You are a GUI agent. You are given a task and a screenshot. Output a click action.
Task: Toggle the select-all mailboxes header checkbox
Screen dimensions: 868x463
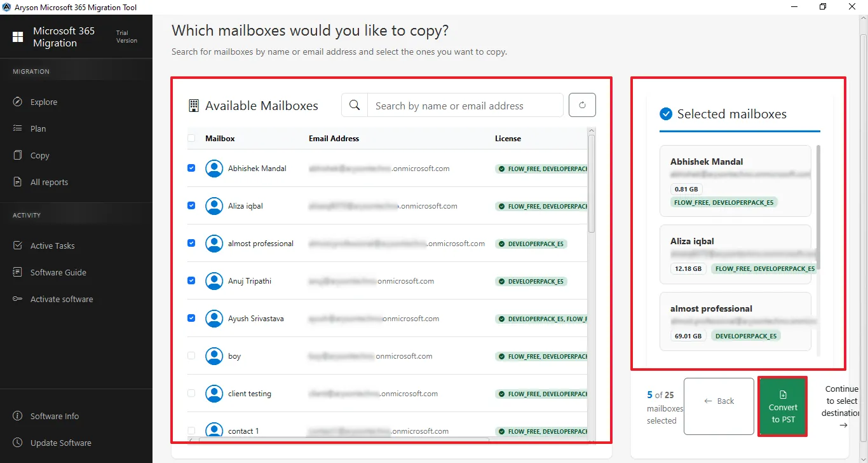(x=191, y=138)
